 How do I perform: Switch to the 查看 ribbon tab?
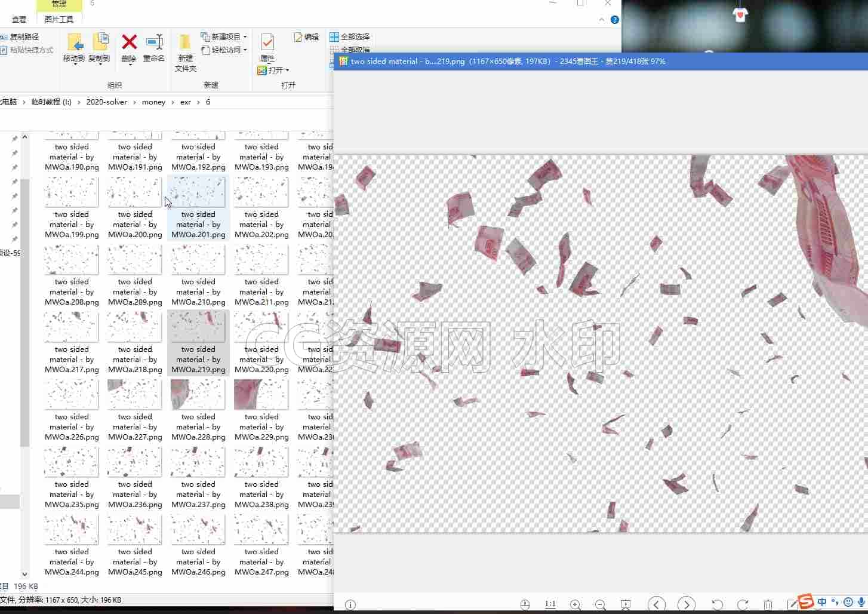click(x=19, y=20)
